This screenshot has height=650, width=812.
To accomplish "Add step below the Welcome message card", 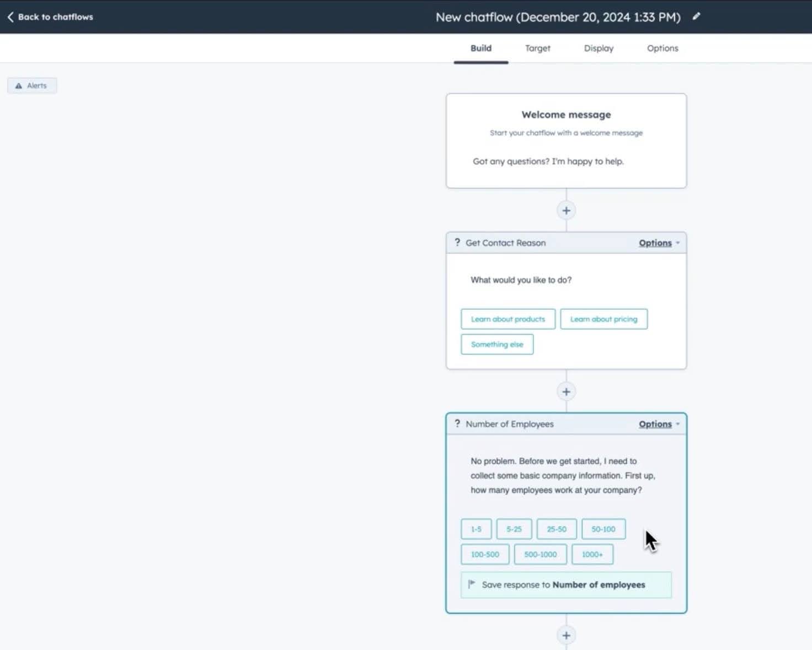I will click(566, 211).
